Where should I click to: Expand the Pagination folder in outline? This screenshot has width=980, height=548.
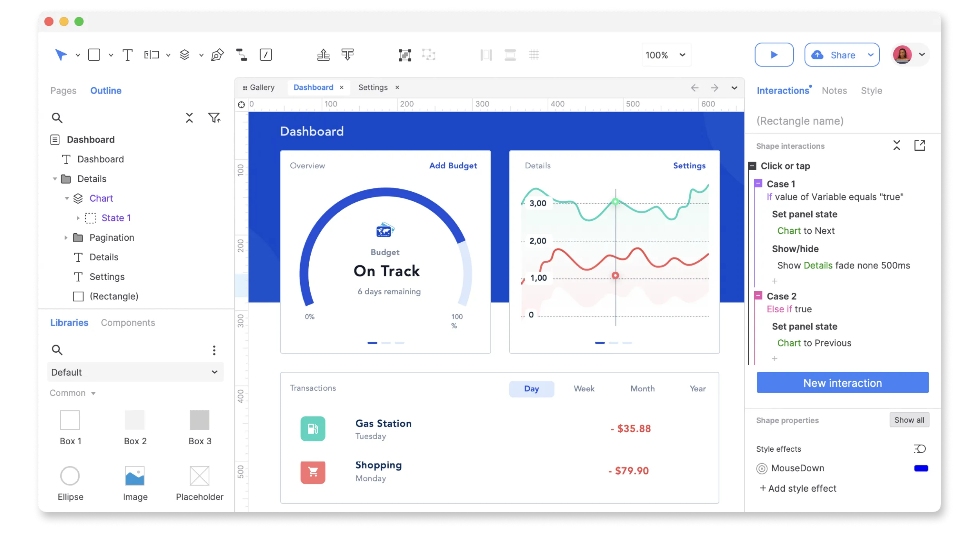(x=66, y=238)
